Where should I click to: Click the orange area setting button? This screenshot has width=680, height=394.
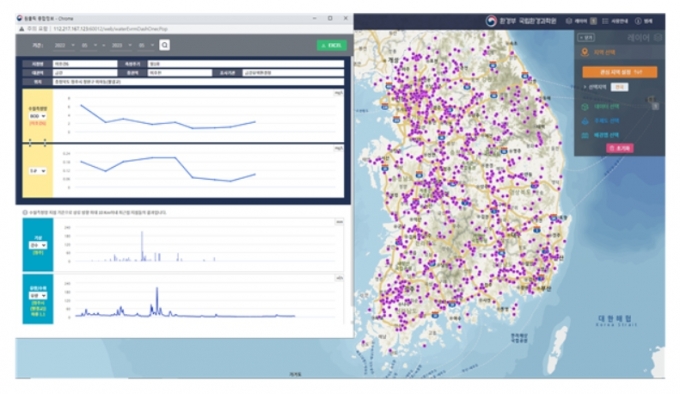619,72
